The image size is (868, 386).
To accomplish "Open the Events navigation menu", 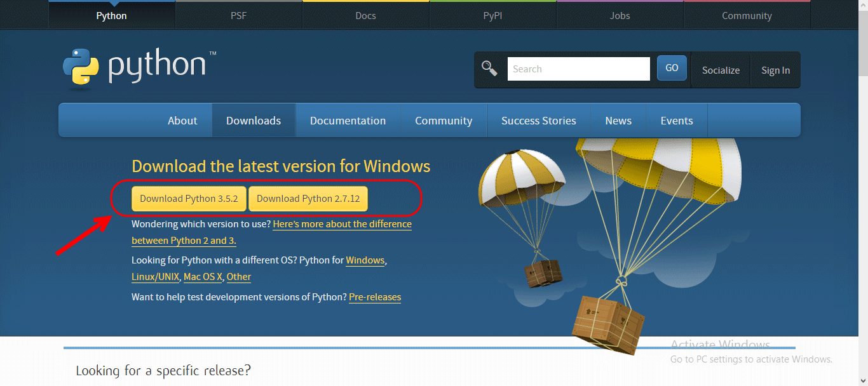I will click(x=677, y=121).
